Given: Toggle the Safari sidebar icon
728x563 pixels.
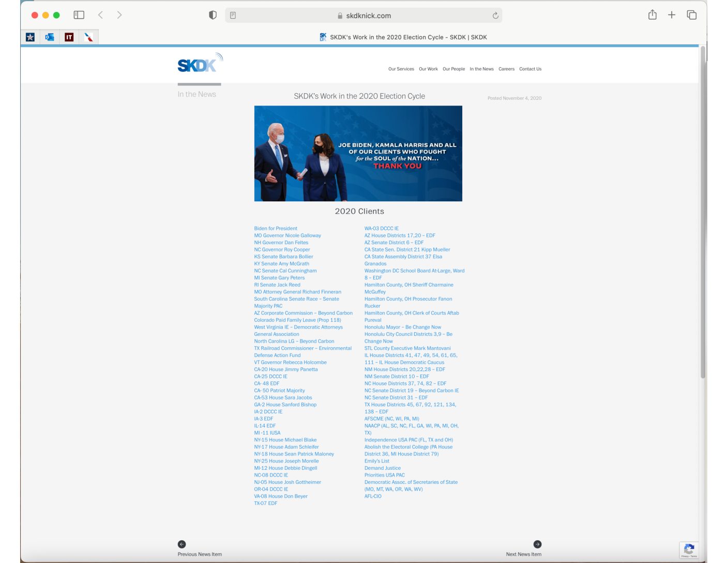Looking at the screenshot, I should coord(79,15).
